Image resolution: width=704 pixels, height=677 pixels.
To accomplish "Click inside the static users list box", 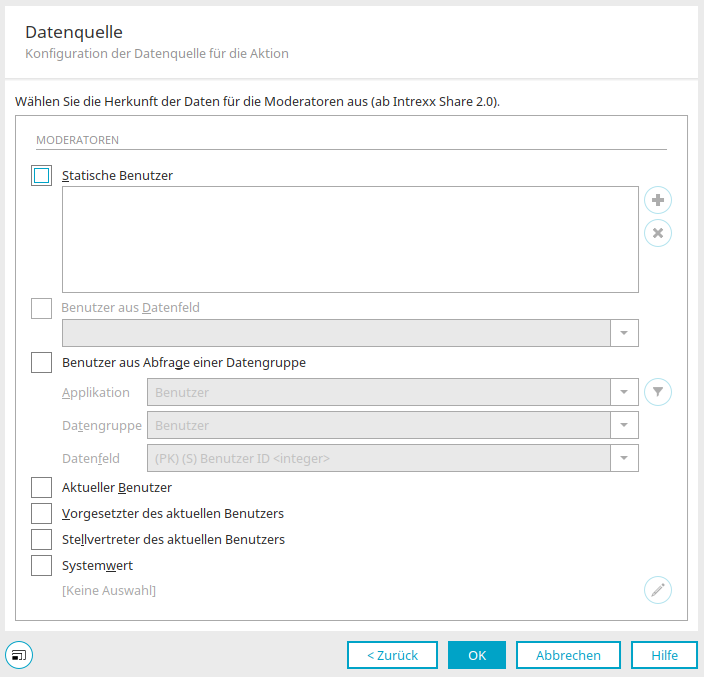I will (x=350, y=240).
